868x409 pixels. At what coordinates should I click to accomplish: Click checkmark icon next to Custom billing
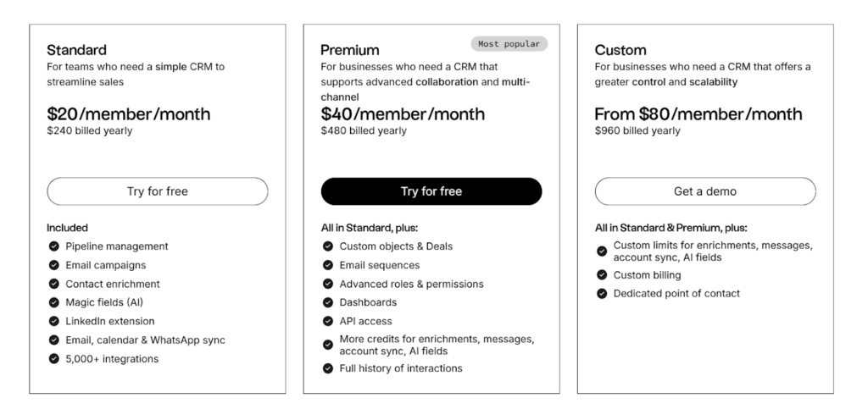(602, 275)
